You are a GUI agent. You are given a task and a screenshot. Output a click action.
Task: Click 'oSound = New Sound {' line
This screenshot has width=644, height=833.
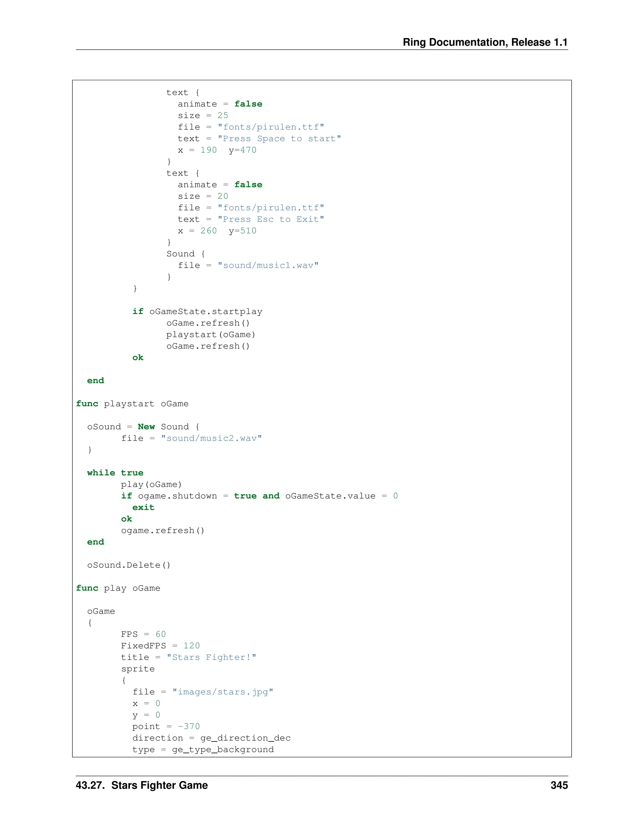click(143, 427)
